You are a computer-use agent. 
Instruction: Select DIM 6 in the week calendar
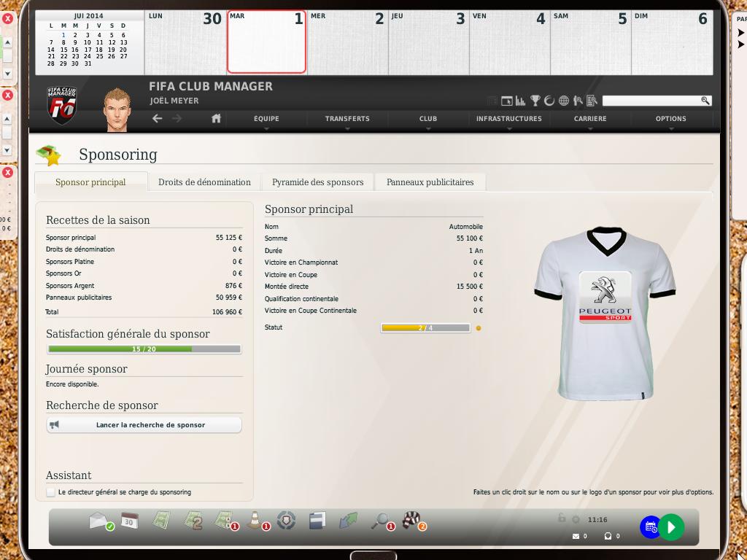[x=672, y=42]
